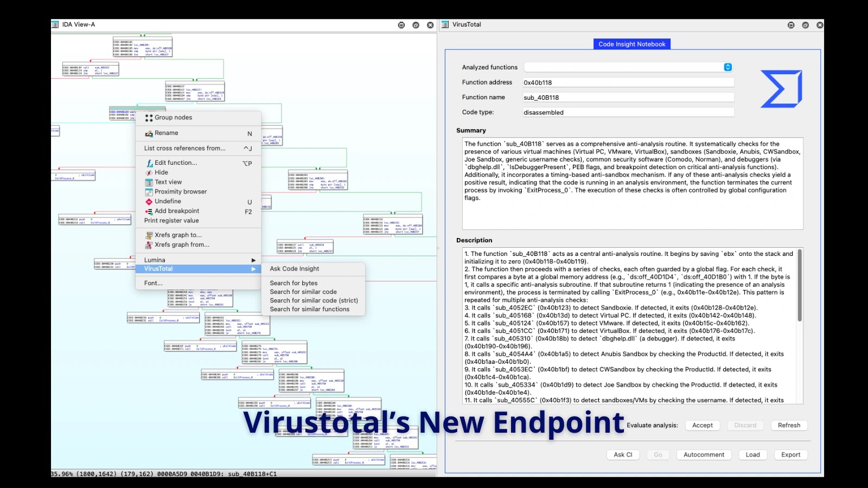Image resolution: width=868 pixels, height=488 pixels.
Task: Click the Description panel scrollbar
Action: tap(800, 285)
